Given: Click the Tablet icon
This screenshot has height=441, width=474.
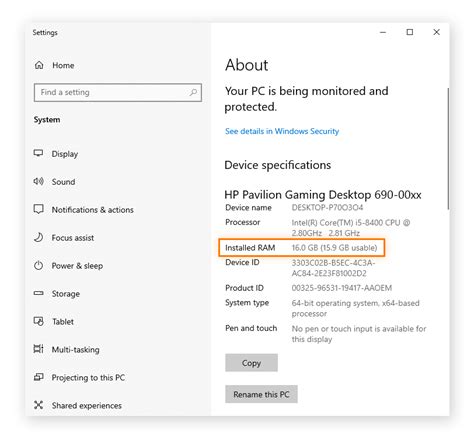Looking at the screenshot, I should 38,321.
